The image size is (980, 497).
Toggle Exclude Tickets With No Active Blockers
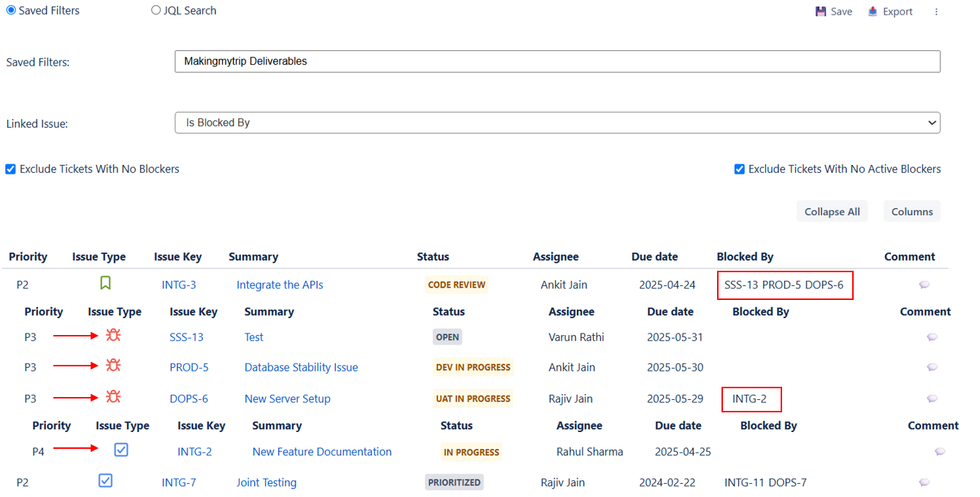pyautogui.click(x=740, y=169)
